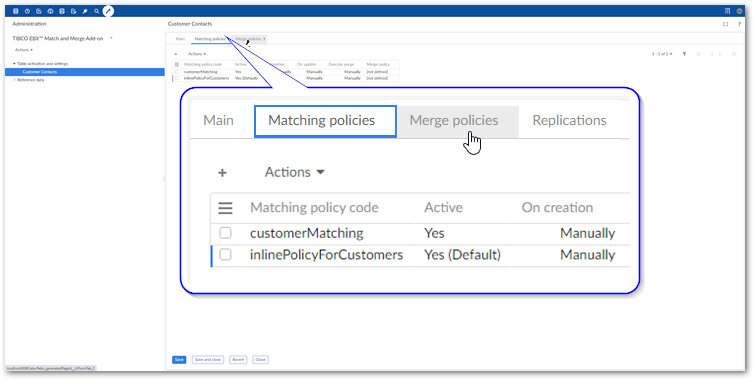Click the full-screen toggle icon near help
The image size is (754, 380).
click(x=726, y=24)
